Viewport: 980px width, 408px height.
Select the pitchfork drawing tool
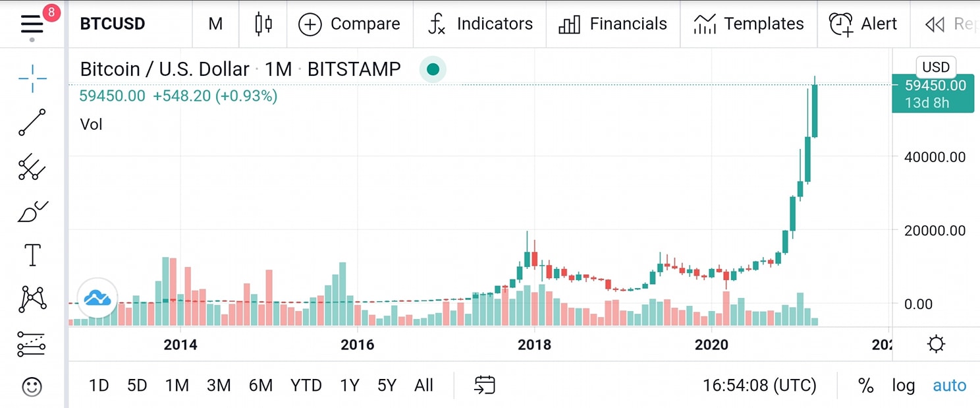pyautogui.click(x=32, y=167)
